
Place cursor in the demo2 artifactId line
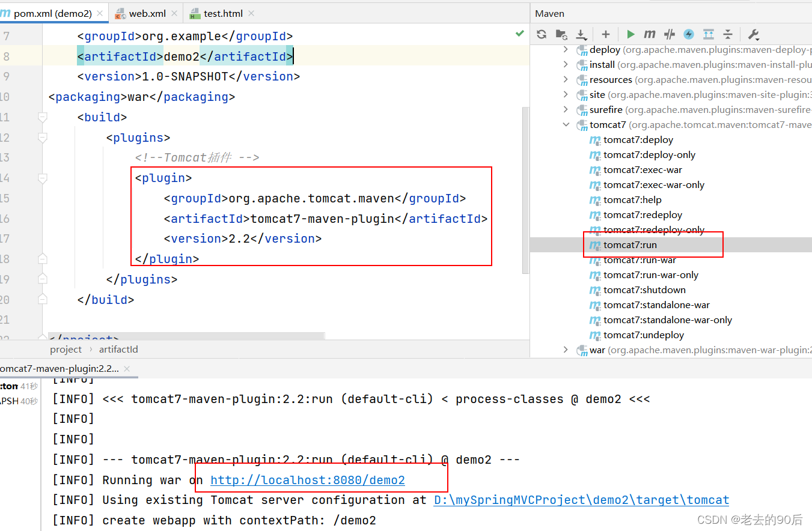pos(185,56)
